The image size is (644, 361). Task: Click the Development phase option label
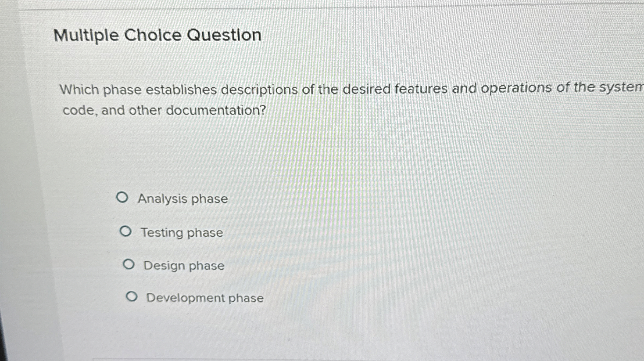coord(205,298)
